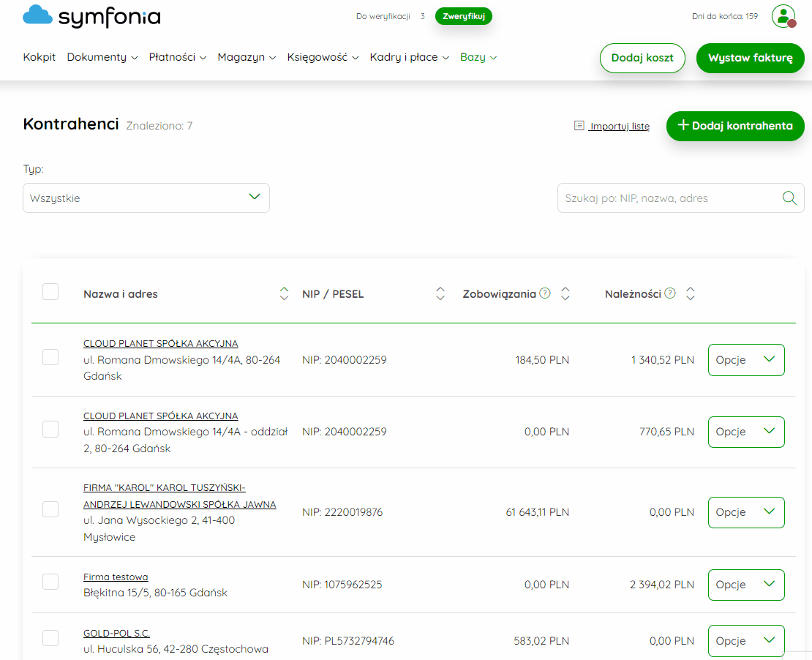Click the 61 643,11 PLN amount
This screenshot has width=812, height=660.
tap(537, 512)
